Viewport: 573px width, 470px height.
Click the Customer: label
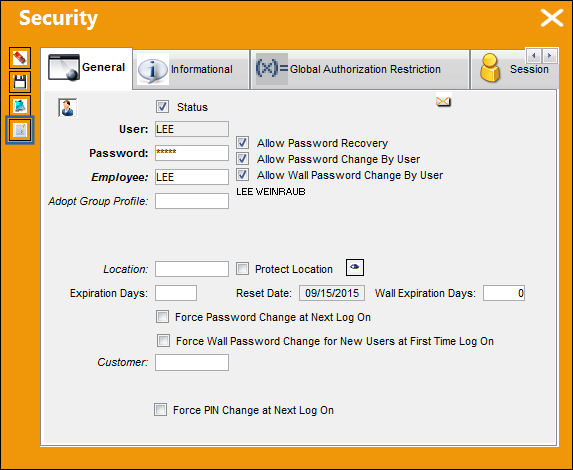(123, 362)
